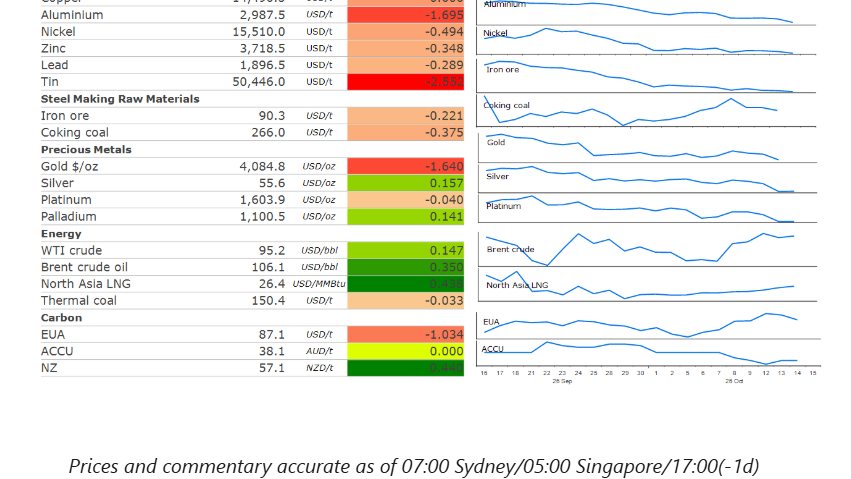Select the Silver row label
Viewport: 851px width, 479px height.
[57, 183]
